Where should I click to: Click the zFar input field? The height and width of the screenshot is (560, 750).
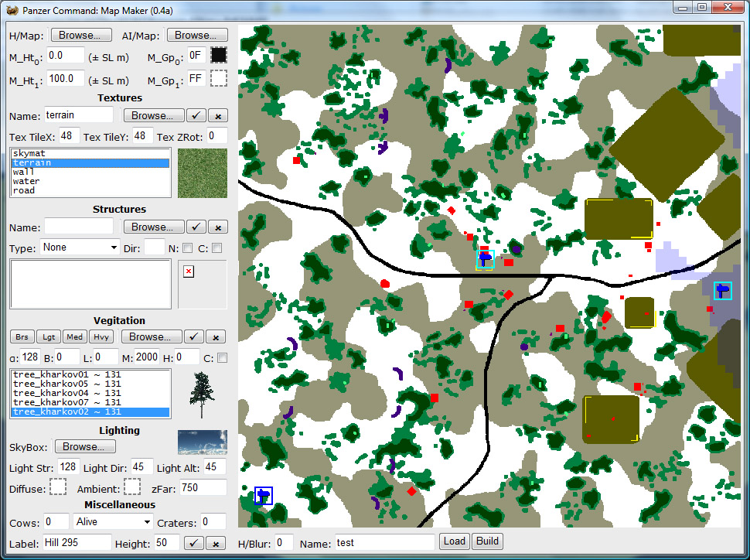203,488
